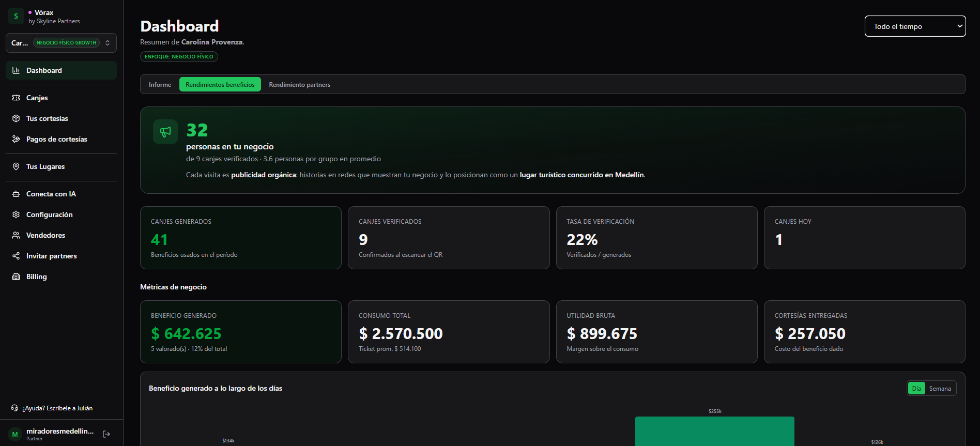This screenshot has height=446, width=980.
Task: Select the Rendimientos beneficios tab
Action: click(220, 85)
